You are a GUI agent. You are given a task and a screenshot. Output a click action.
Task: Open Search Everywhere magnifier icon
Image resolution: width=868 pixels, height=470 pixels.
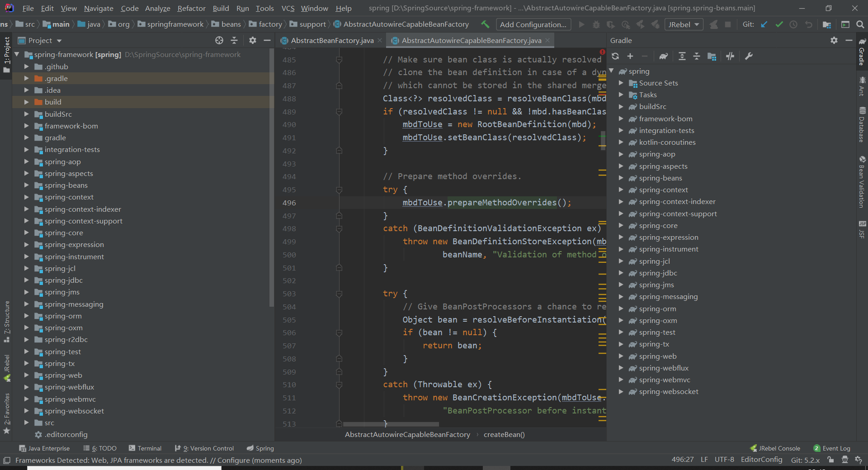pos(860,24)
